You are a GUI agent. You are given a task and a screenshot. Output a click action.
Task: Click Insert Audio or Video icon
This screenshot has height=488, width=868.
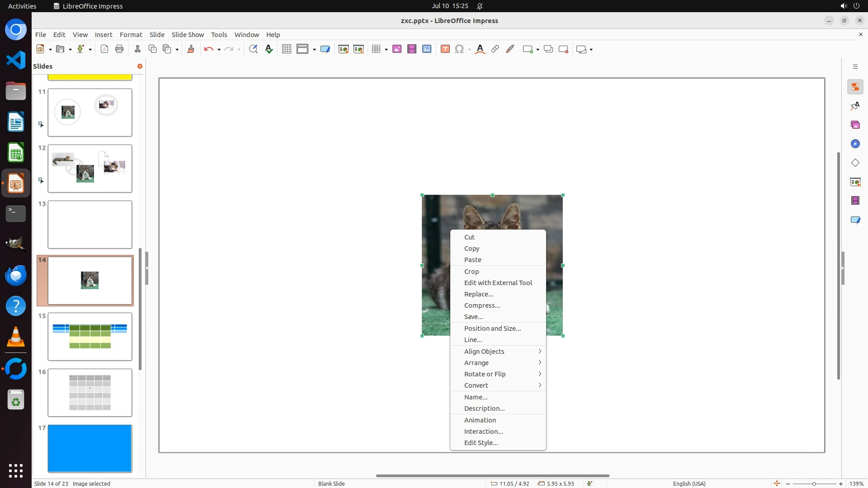coord(412,49)
